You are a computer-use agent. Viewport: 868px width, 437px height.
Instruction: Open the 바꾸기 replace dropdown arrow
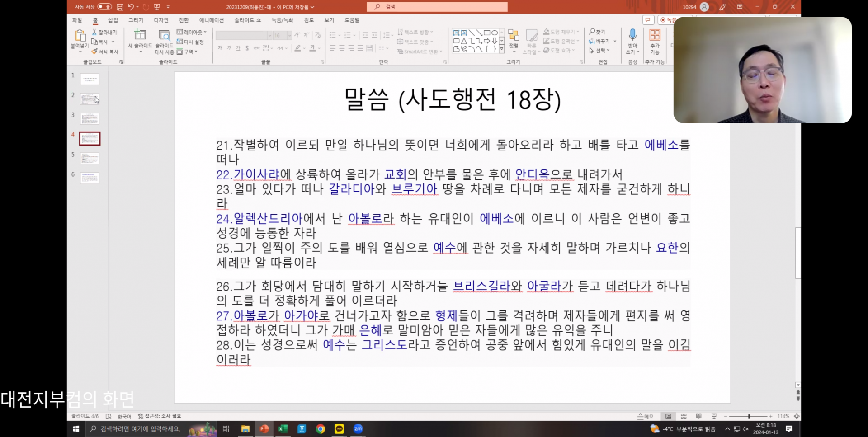pyautogui.click(x=615, y=41)
